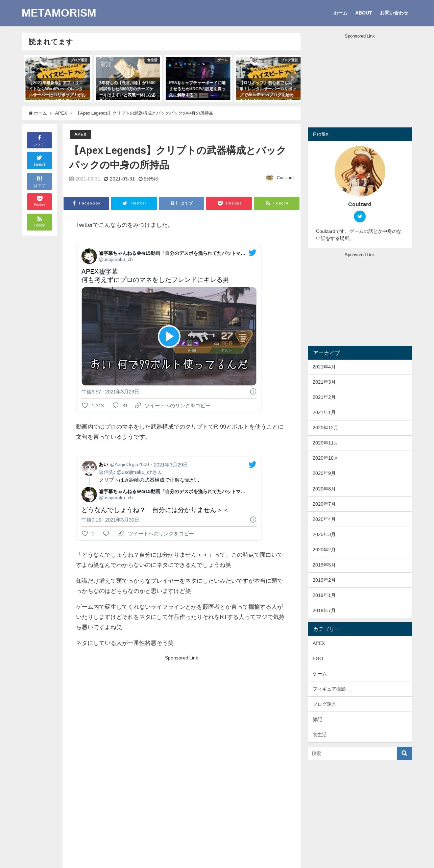Click the APEX category tag above title

coord(80,134)
